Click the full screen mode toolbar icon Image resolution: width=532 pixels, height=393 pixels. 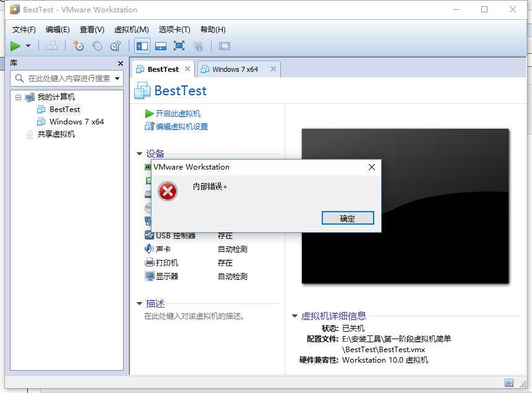coord(179,46)
